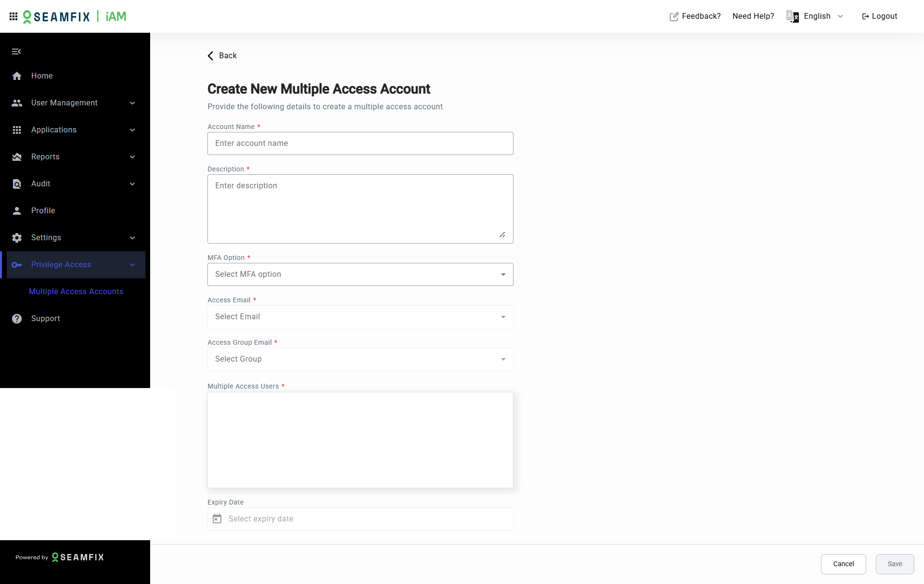The height and width of the screenshot is (584, 924).
Task: Click the Home house icon
Action: point(17,76)
